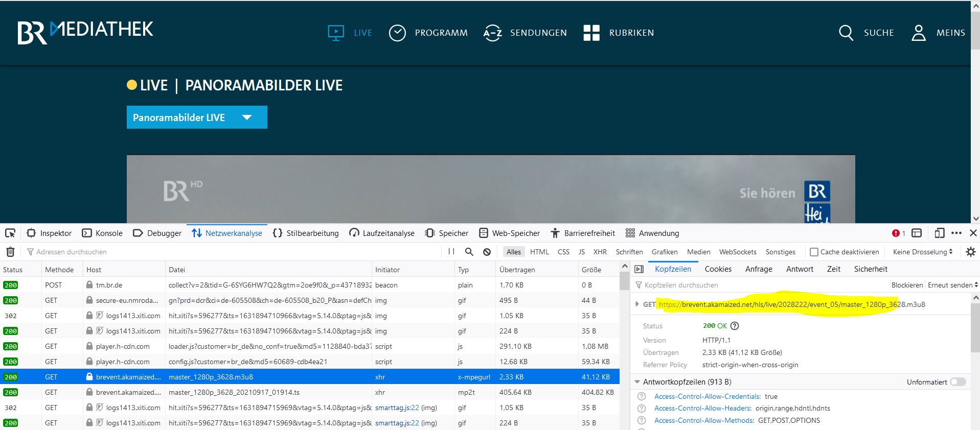Viewport: 980px width, 430px height.
Task: Open the Anwendung tab
Action: tap(652, 233)
